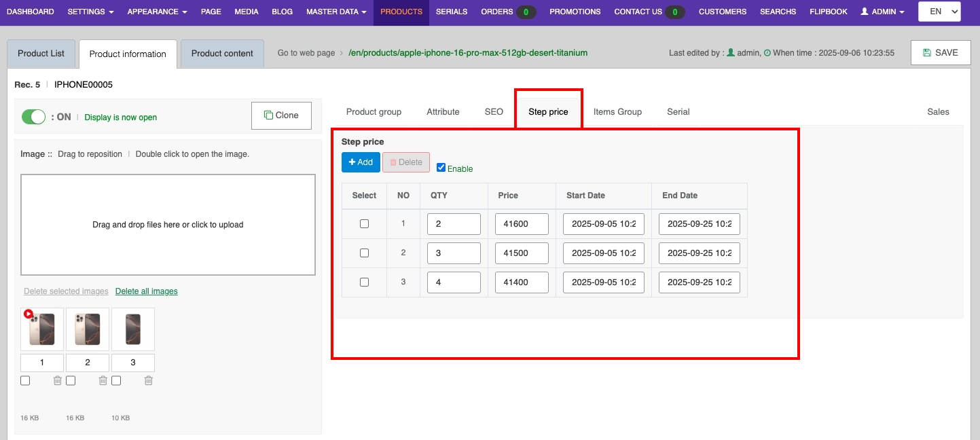Click the Delete all images link
Image resolution: width=980 pixels, height=440 pixels.
[146, 291]
